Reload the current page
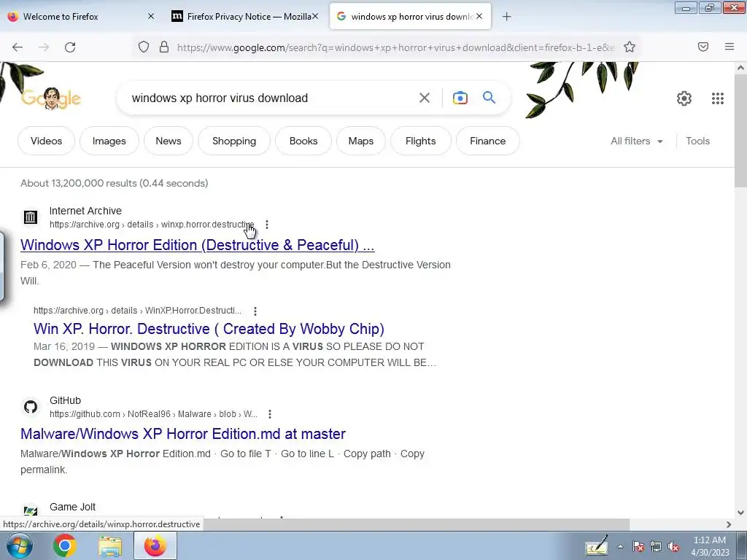 pos(70,47)
